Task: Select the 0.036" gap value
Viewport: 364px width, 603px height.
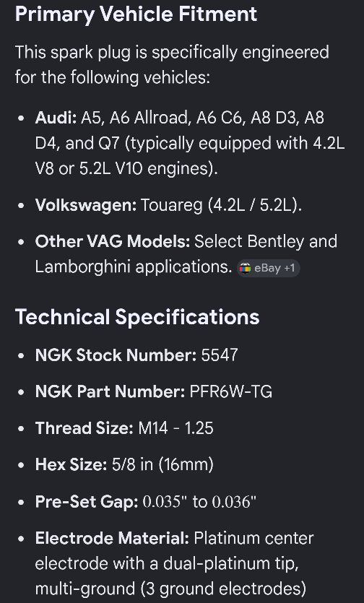Action: pyautogui.click(x=234, y=501)
